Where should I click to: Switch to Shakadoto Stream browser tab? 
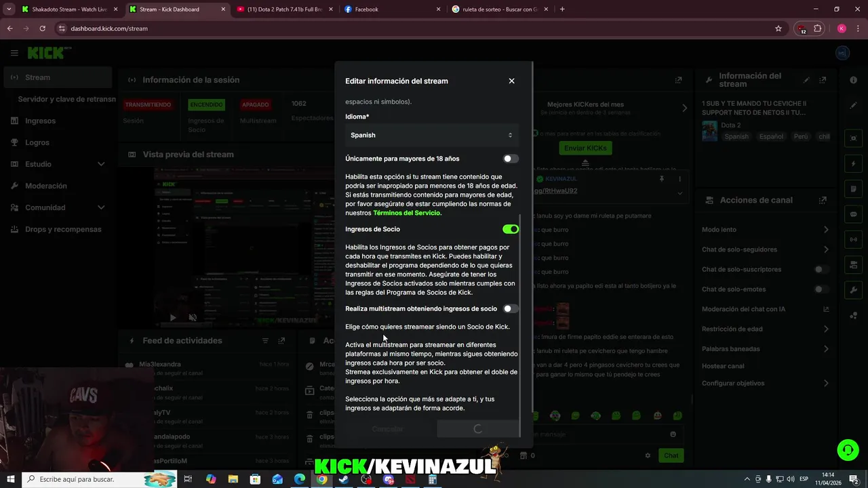pos(69,9)
